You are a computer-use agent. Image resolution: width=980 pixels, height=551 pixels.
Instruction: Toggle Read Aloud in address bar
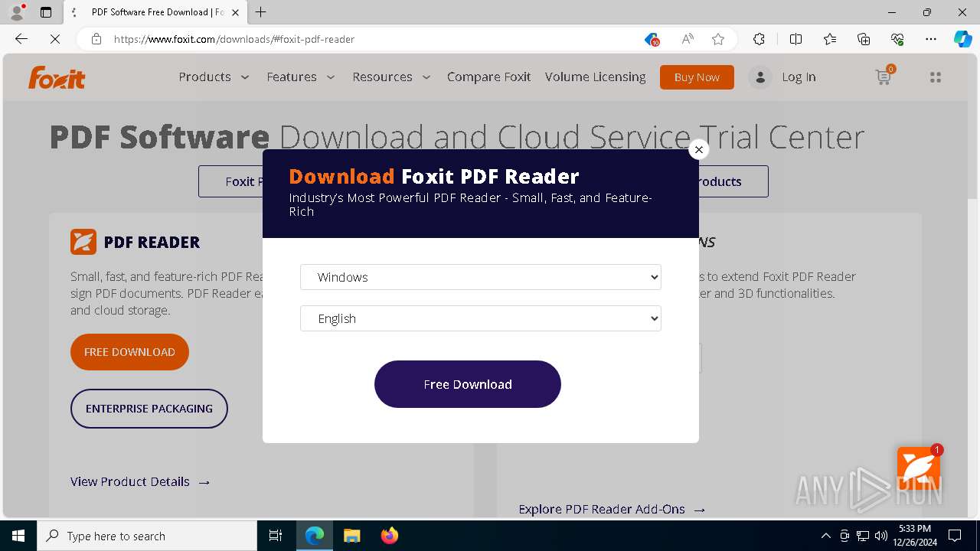pyautogui.click(x=688, y=39)
